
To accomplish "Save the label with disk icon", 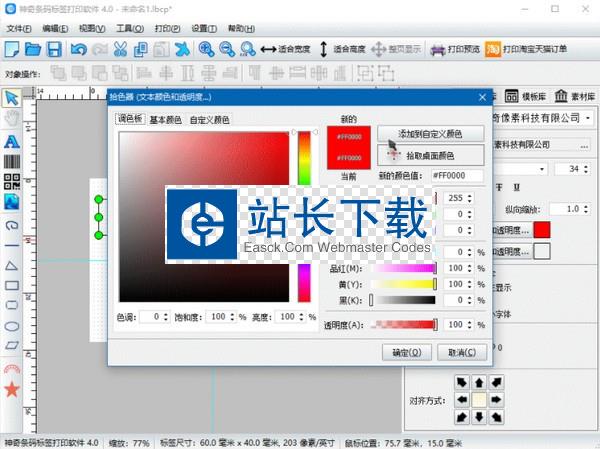I will (x=54, y=49).
